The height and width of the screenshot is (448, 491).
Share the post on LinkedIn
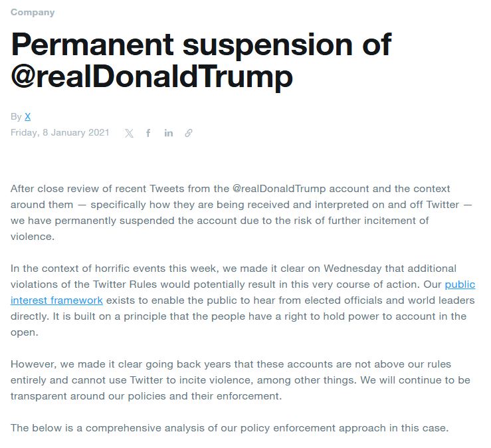pyautogui.click(x=169, y=133)
